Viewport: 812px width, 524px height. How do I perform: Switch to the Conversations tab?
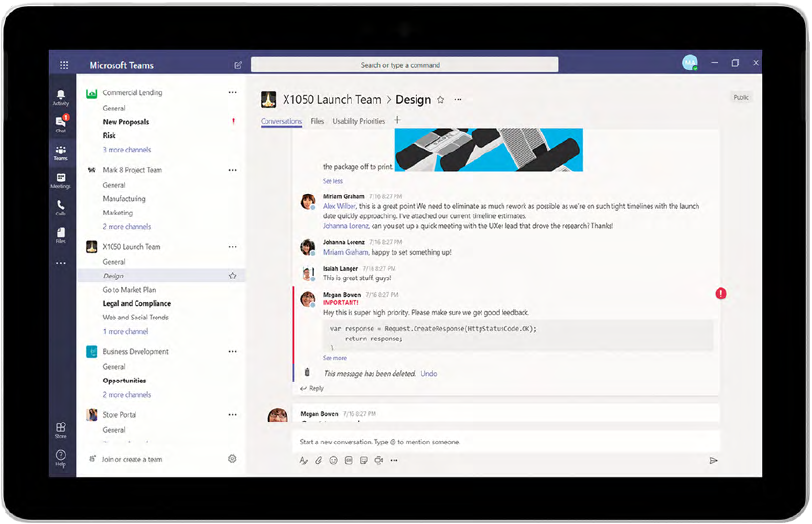pyautogui.click(x=281, y=121)
